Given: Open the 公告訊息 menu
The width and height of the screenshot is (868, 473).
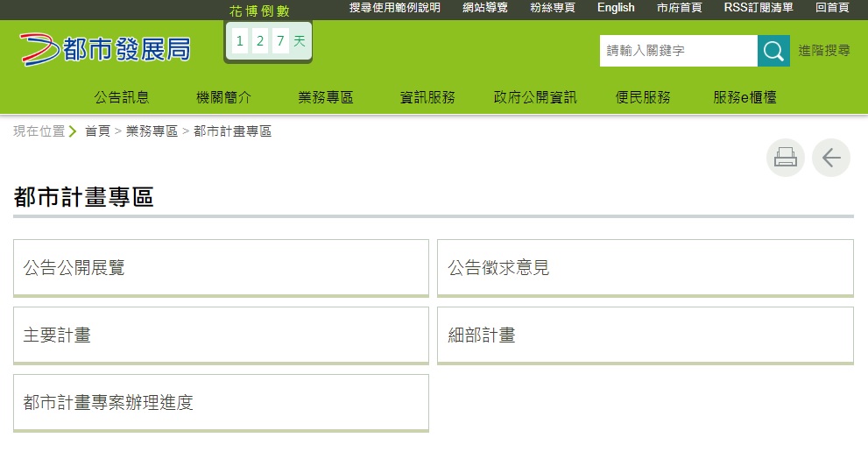Looking at the screenshot, I should coord(122,97).
